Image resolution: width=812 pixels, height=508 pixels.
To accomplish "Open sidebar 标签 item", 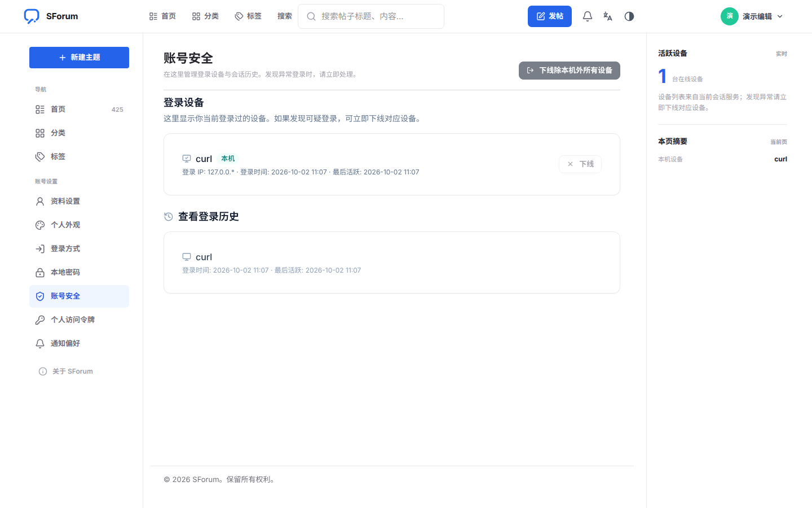I will [x=79, y=157].
